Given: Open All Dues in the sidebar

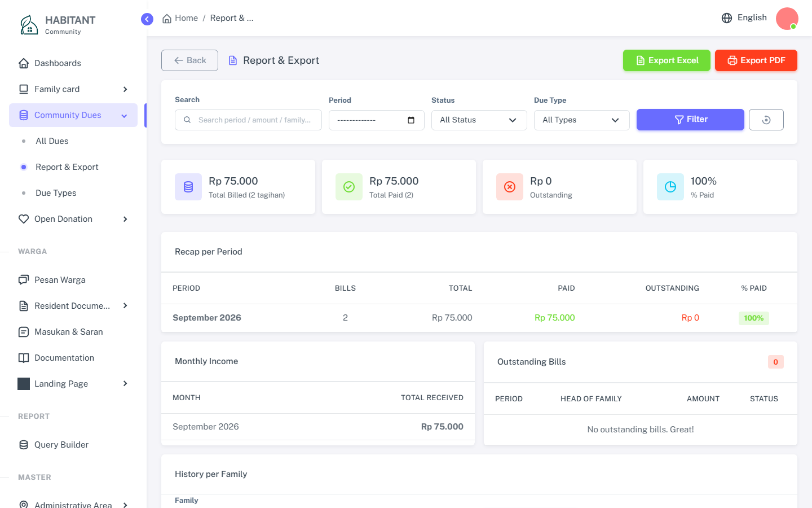Looking at the screenshot, I should [x=52, y=141].
